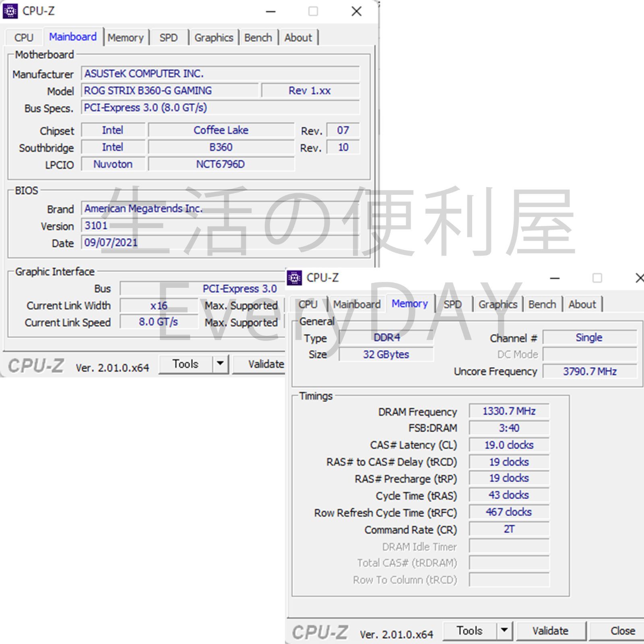
Task: Switch to Memory tab in Mainboard window
Action: point(126,37)
